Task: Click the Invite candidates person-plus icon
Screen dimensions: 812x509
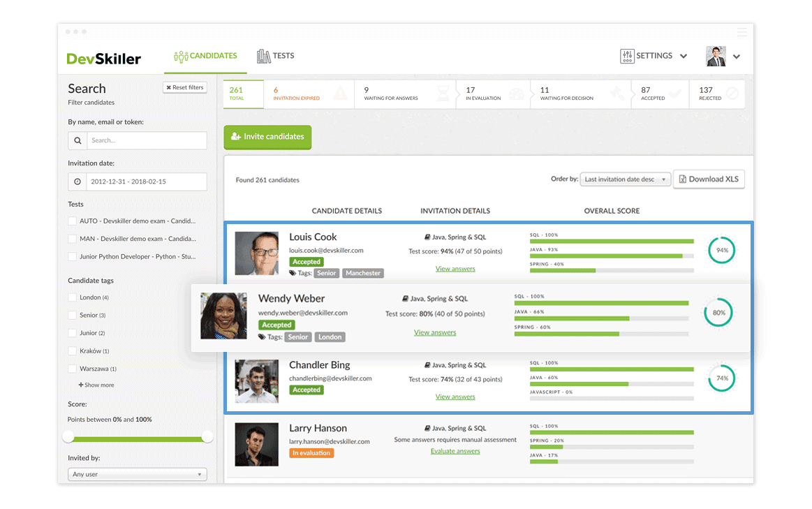Action: (x=235, y=137)
